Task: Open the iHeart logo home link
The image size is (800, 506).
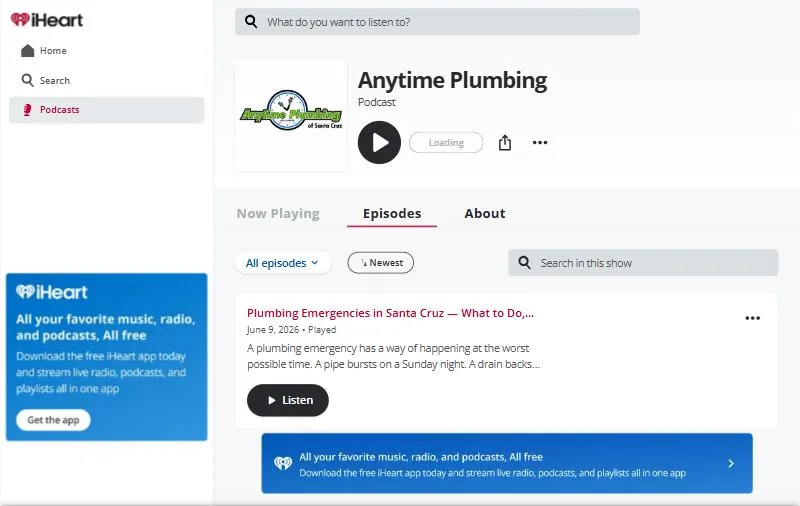Action: pos(46,20)
